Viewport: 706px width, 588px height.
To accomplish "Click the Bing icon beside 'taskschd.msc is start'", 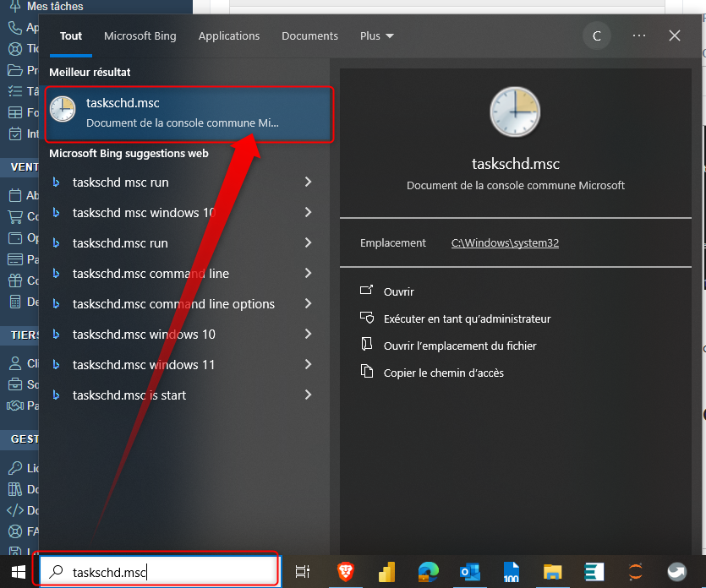I will pyautogui.click(x=57, y=395).
